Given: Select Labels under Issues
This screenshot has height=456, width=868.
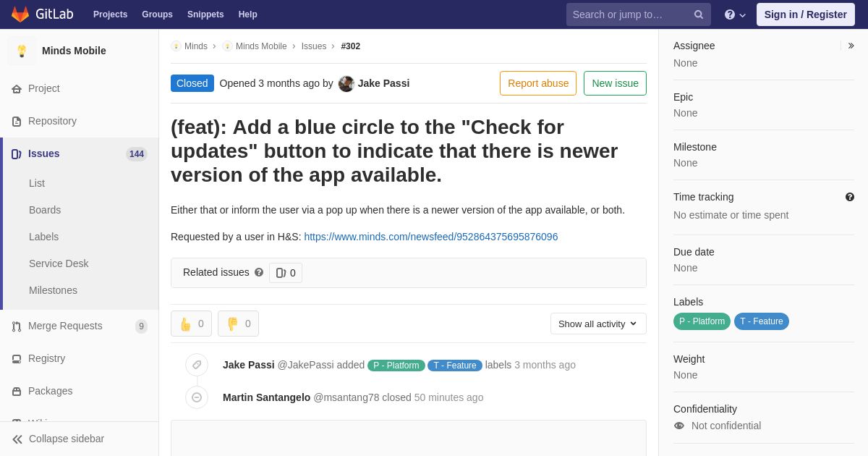Looking at the screenshot, I should pos(43,237).
